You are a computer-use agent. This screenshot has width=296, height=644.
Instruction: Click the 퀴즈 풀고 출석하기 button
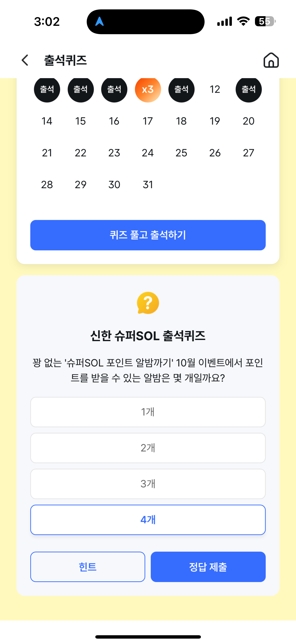(148, 235)
